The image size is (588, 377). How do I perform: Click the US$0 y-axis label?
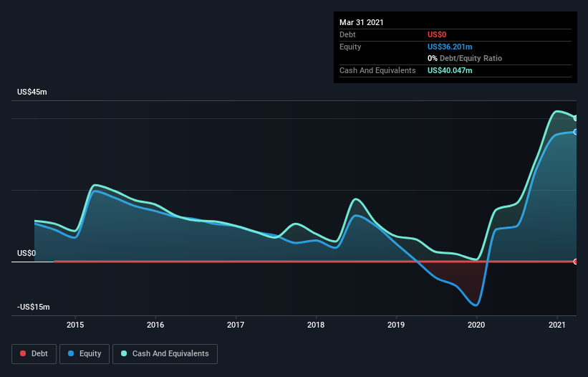(26, 253)
